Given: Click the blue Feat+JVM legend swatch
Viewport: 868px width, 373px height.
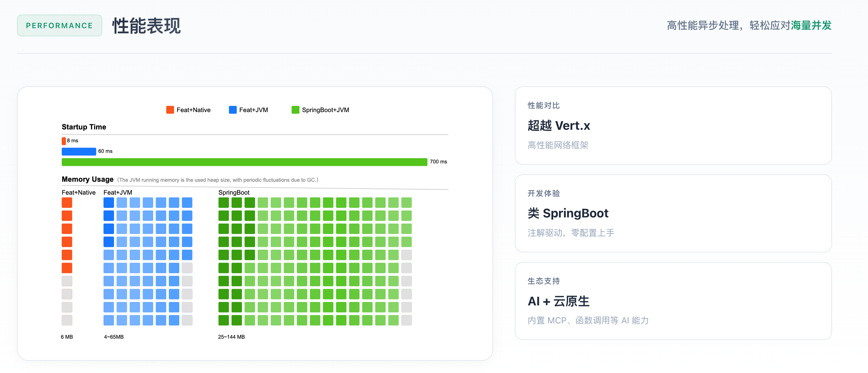Looking at the screenshot, I should click(233, 110).
